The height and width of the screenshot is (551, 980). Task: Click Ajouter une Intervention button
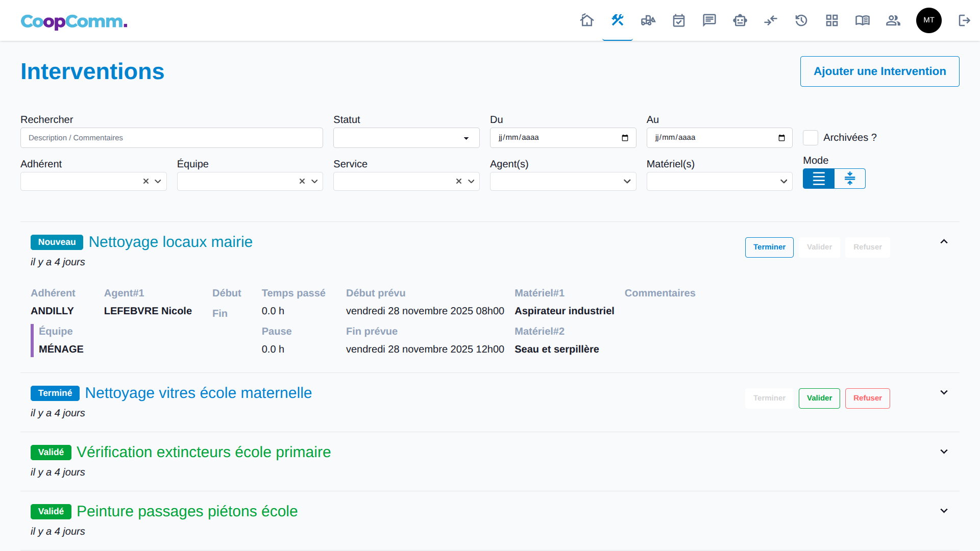tap(879, 71)
